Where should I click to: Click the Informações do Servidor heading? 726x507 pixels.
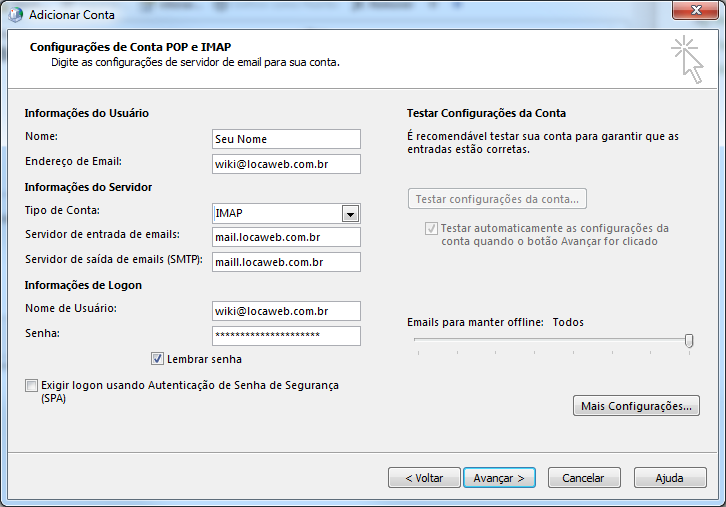point(88,187)
